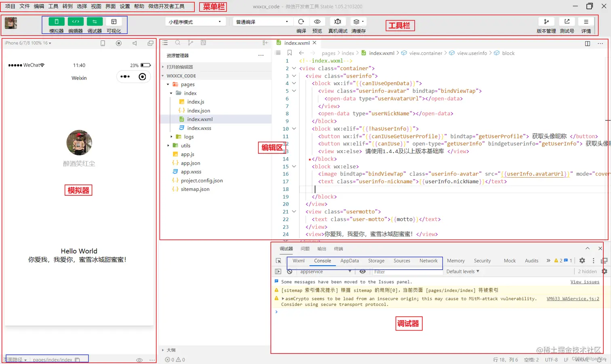
Task: Click the user avatar in the toolbar
Action: [x=11, y=23]
